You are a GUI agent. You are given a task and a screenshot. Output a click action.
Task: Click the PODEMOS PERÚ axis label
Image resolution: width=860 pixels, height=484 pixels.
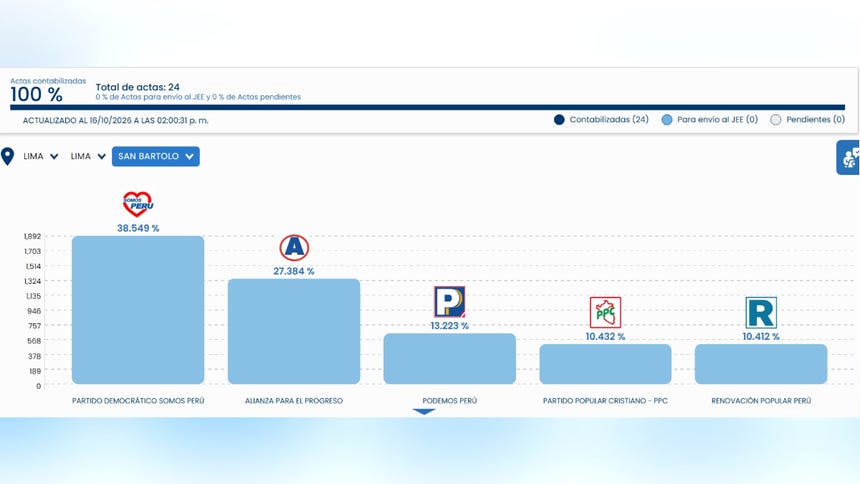point(450,401)
